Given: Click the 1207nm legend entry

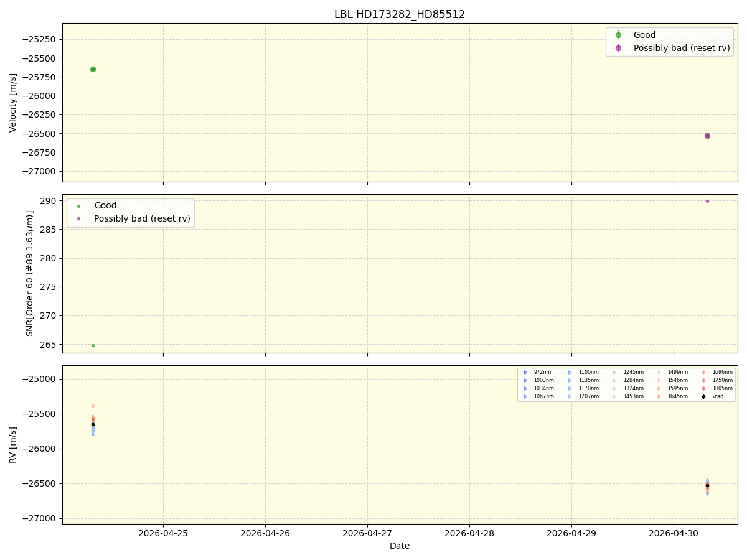Looking at the screenshot, I should pos(583,396).
